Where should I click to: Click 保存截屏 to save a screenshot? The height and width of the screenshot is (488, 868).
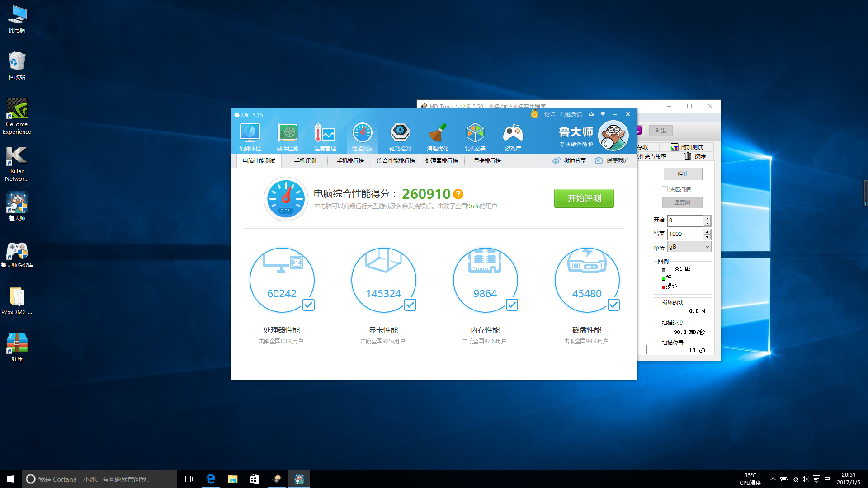tap(612, 161)
